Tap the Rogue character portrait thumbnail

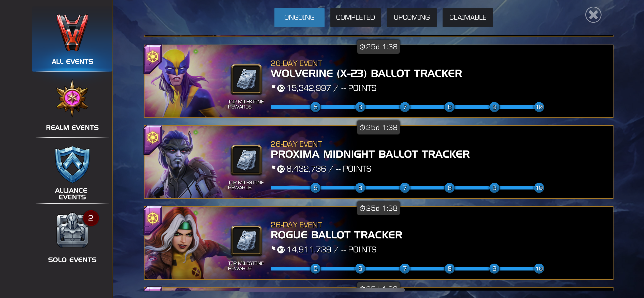(x=186, y=243)
